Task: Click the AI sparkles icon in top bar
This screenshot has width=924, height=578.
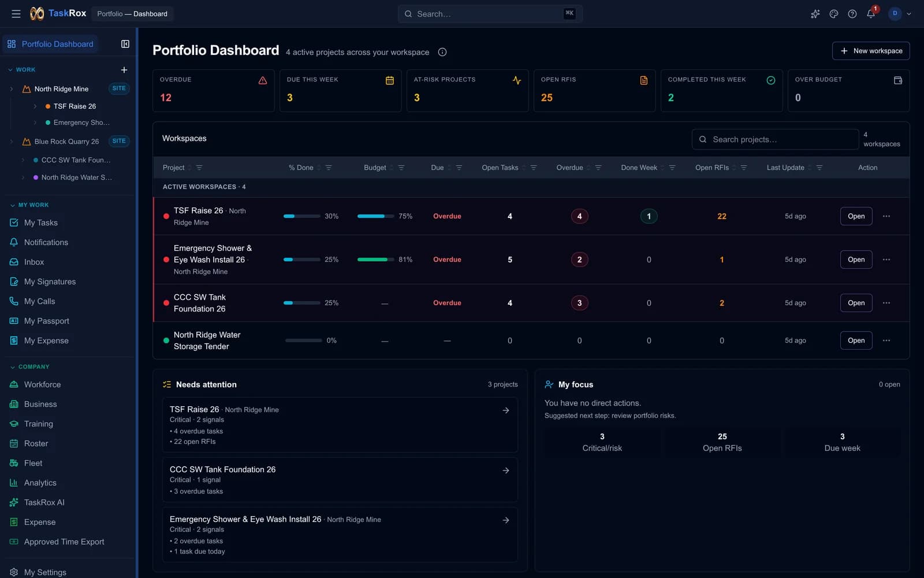Action: click(x=815, y=14)
